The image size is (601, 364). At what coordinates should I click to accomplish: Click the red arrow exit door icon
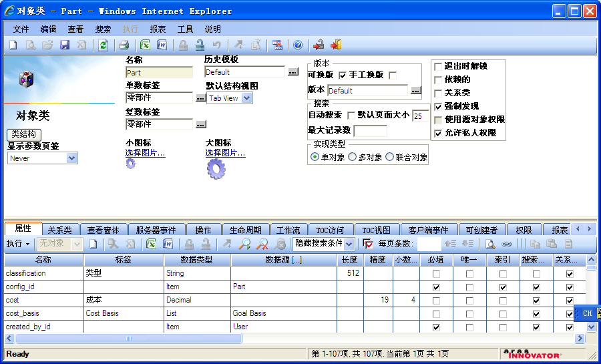pos(336,45)
